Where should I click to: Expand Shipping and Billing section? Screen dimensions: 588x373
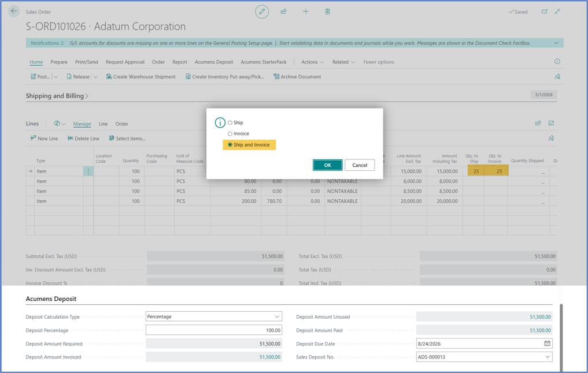coord(57,96)
